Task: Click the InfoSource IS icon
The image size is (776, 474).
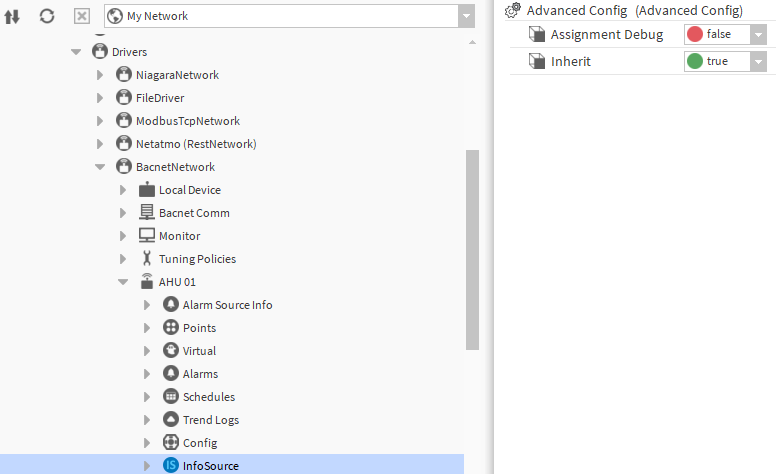Action: 171,466
